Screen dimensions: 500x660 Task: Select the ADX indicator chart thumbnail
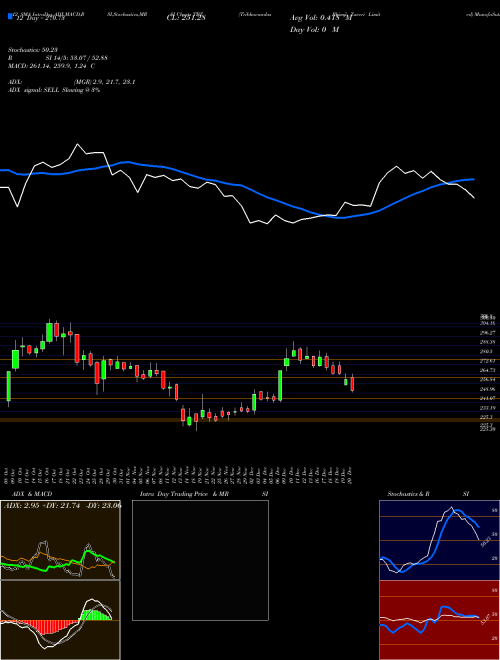60,540
